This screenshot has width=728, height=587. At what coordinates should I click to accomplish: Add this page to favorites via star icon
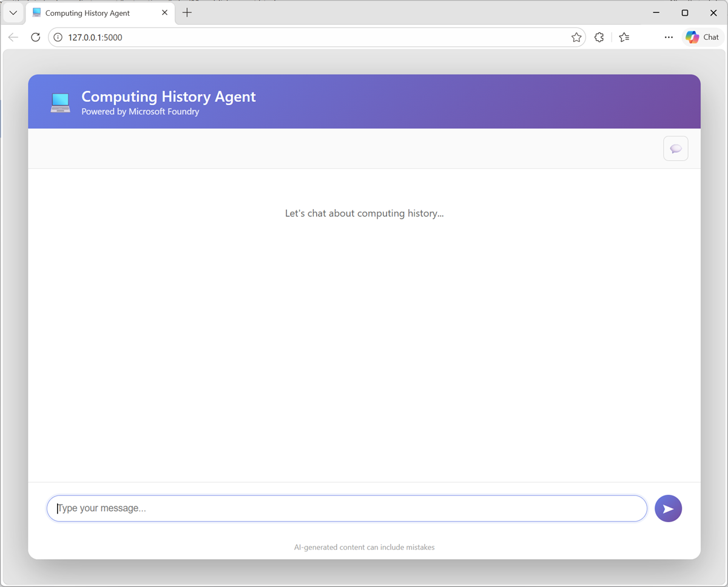(576, 37)
